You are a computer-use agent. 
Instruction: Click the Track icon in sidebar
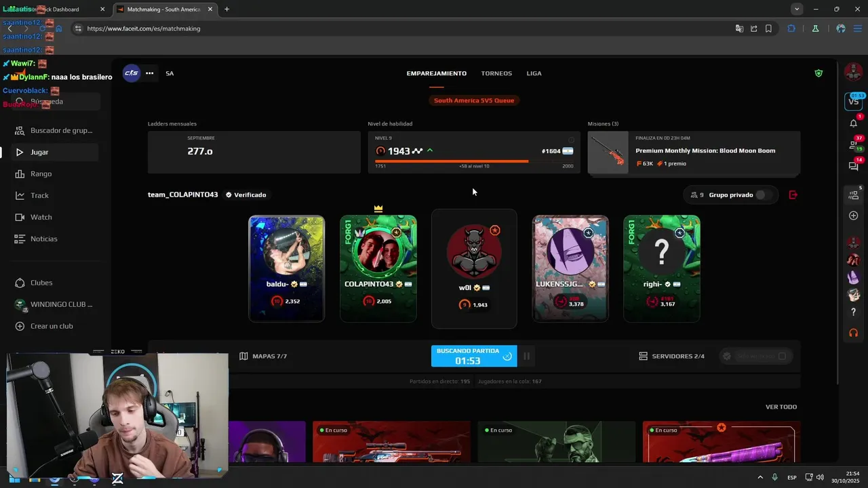(20, 196)
